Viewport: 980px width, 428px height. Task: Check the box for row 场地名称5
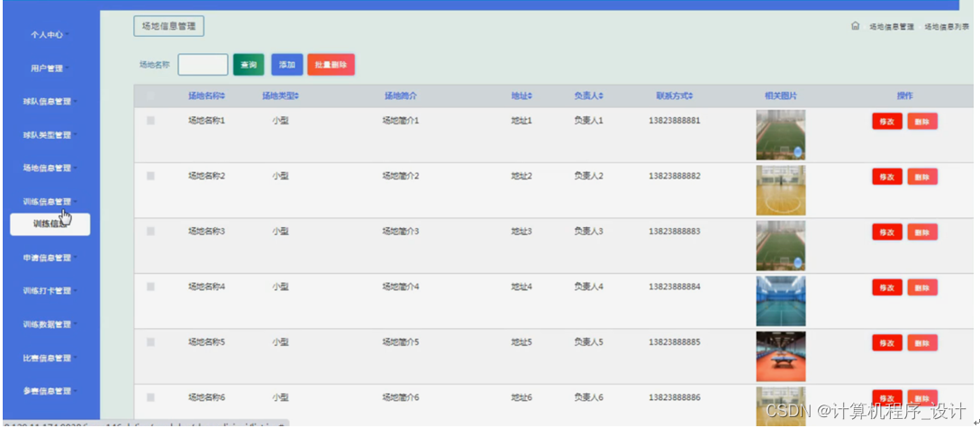click(150, 342)
